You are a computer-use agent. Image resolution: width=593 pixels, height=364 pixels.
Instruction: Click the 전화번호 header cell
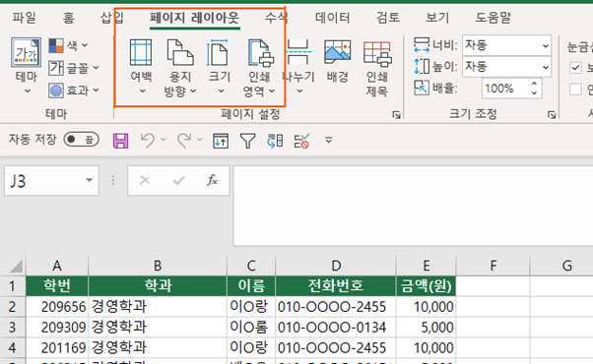(x=336, y=286)
